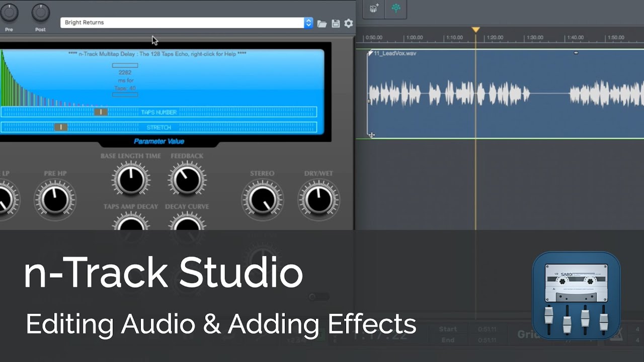The image size is (644, 362).
Task: Open the Bright Returns preset dropdown
Action: [x=186, y=23]
